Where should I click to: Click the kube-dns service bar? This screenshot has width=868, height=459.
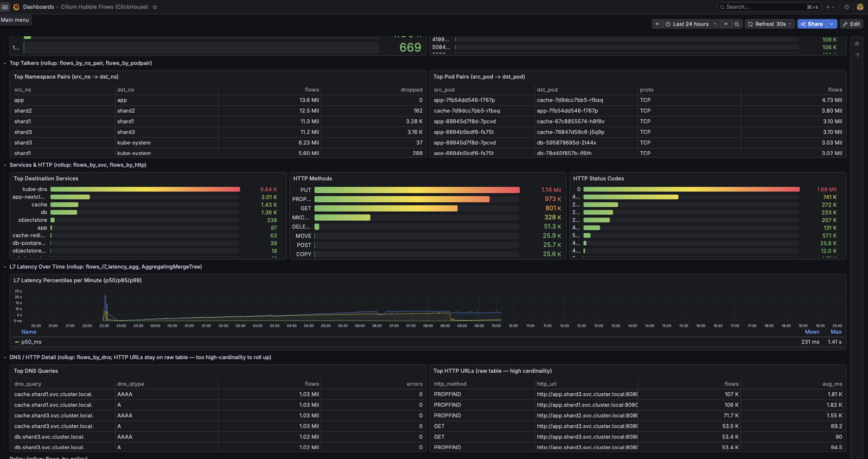[x=145, y=189]
